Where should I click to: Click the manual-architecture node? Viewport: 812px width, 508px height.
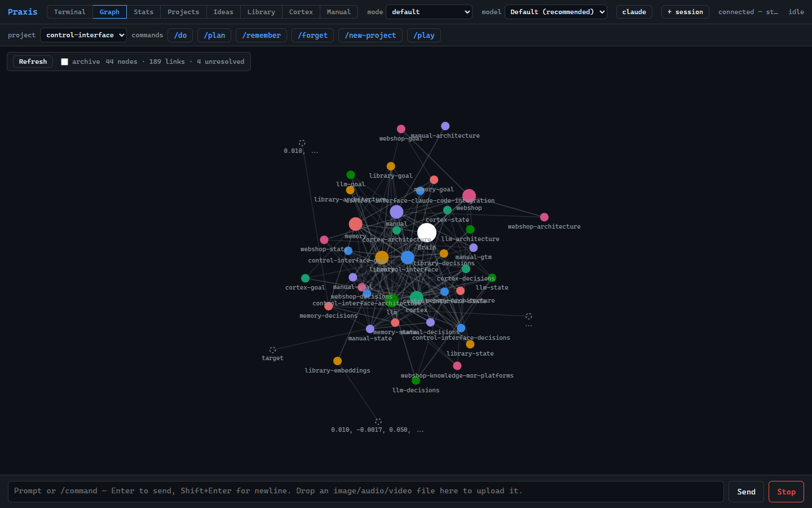tap(445, 126)
